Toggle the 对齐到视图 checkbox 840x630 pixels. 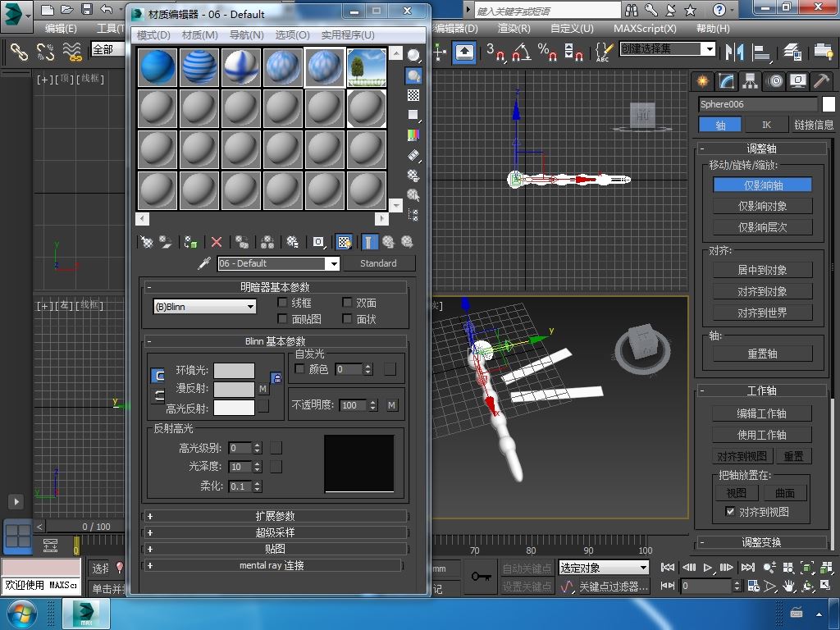[x=730, y=512]
